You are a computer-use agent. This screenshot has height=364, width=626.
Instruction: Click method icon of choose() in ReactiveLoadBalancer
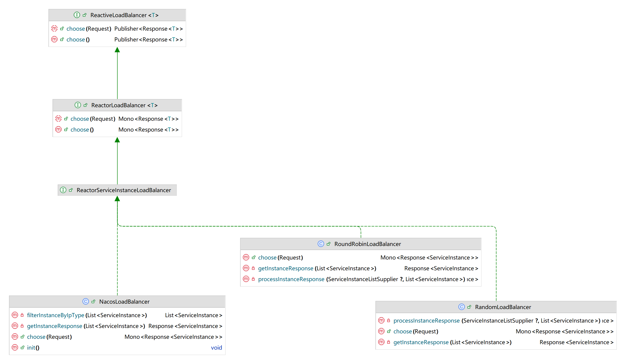54,39
